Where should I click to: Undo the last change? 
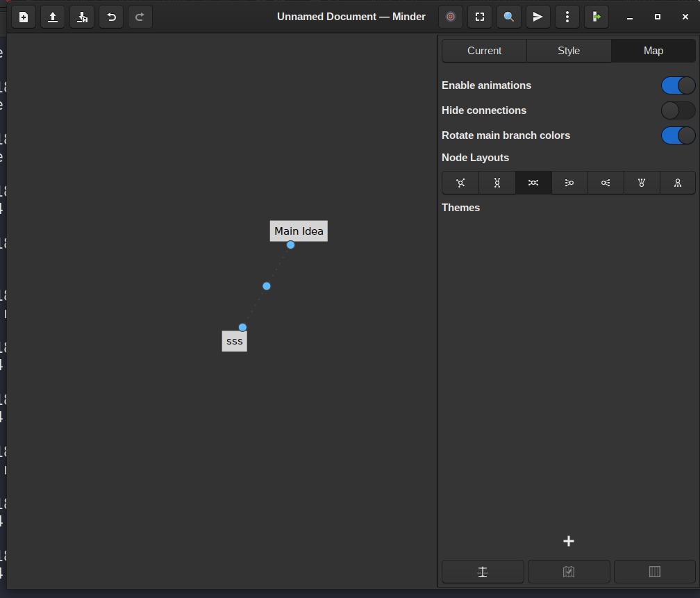(x=111, y=17)
